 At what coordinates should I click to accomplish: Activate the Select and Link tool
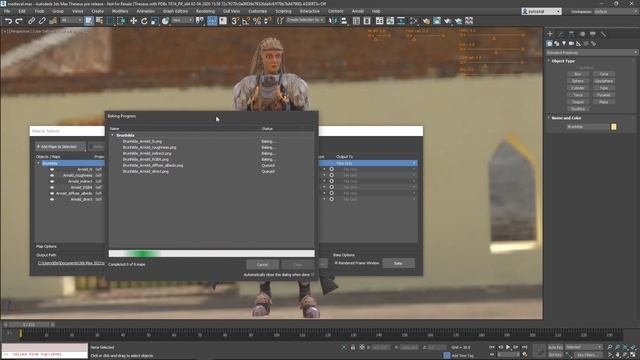tap(31, 20)
